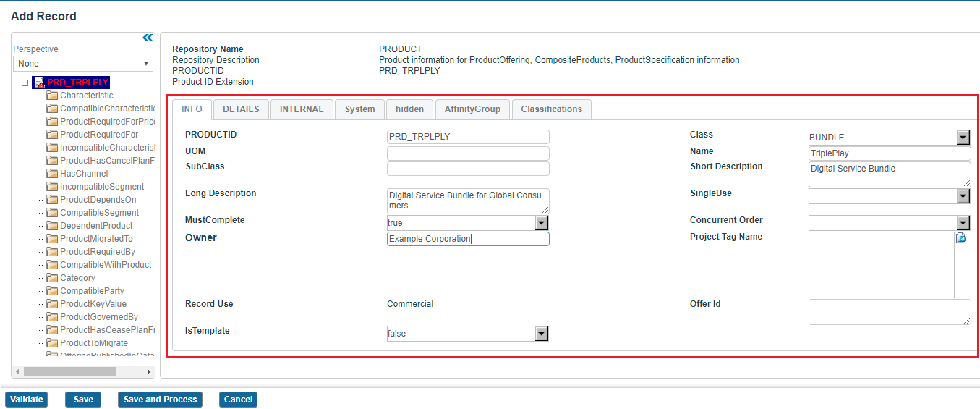This screenshot has height=409, width=980.
Task: Switch to the DETAILS tab
Action: pos(241,109)
